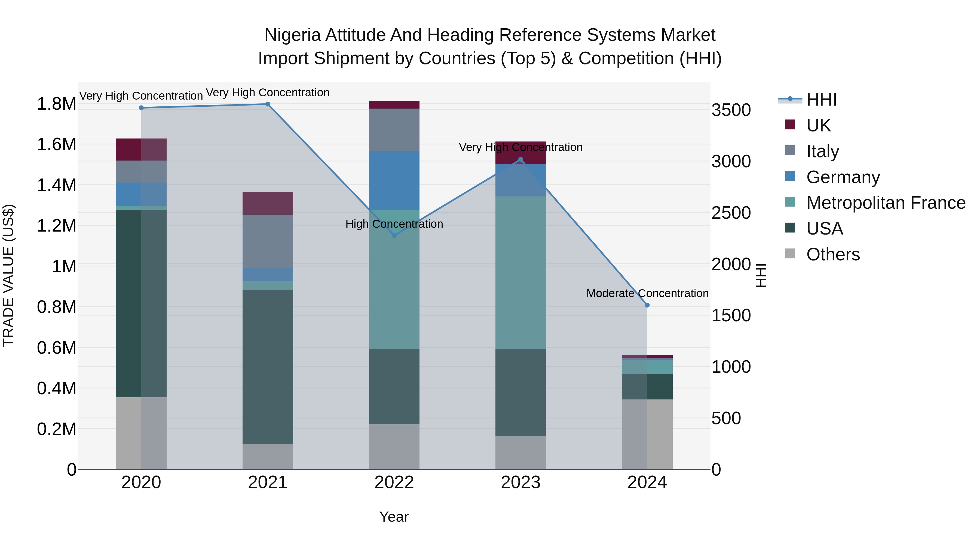Select the USA segment in the 2023 bar

click(x=521, y=392)
